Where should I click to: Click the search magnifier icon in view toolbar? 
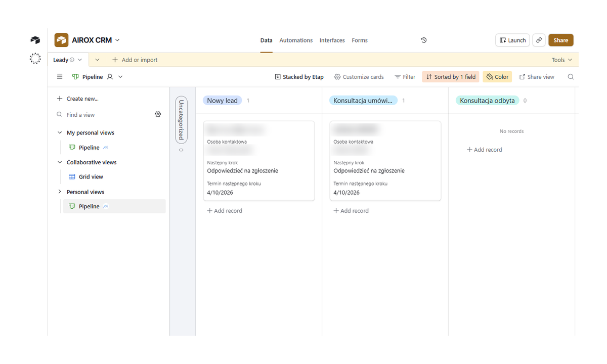[x=571, y=77]
